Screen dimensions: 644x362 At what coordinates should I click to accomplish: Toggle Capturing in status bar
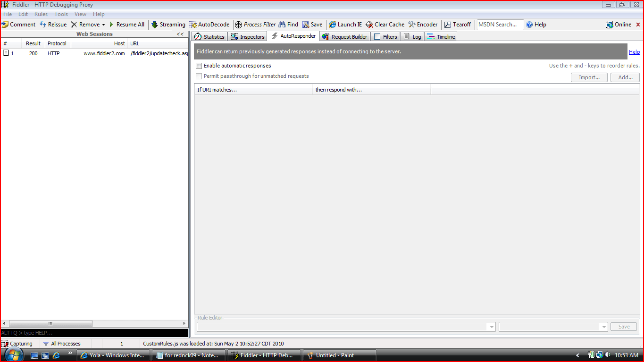[x=17, y=344]
